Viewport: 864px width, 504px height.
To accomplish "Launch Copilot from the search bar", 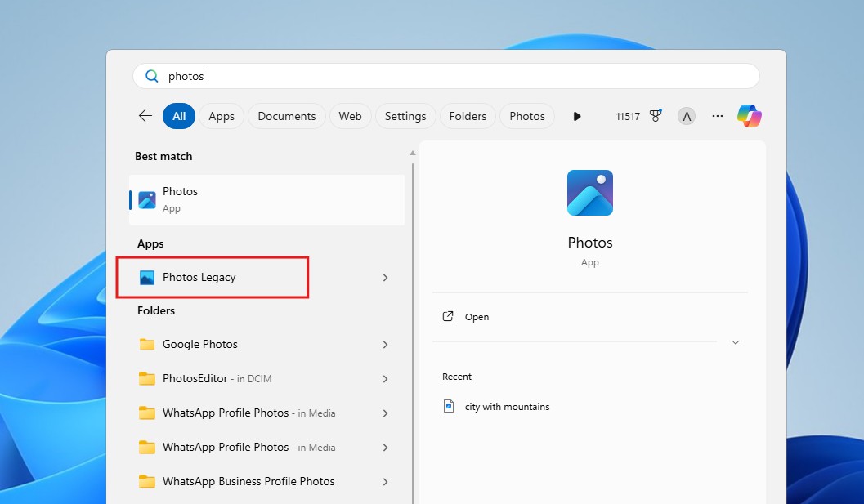I will point(749,116).
